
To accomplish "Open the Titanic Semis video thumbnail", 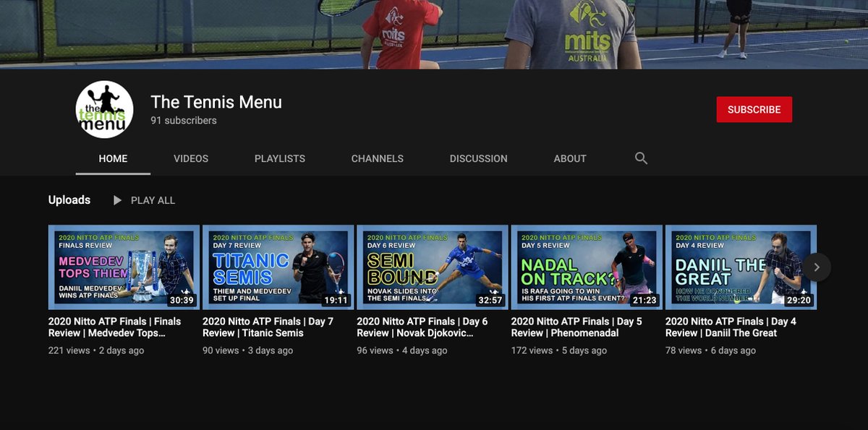I will click(278, 267).
